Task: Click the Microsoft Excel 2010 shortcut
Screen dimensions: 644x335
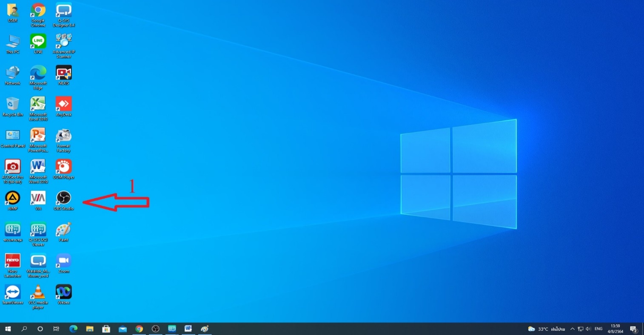Action: tap(38, 109)
